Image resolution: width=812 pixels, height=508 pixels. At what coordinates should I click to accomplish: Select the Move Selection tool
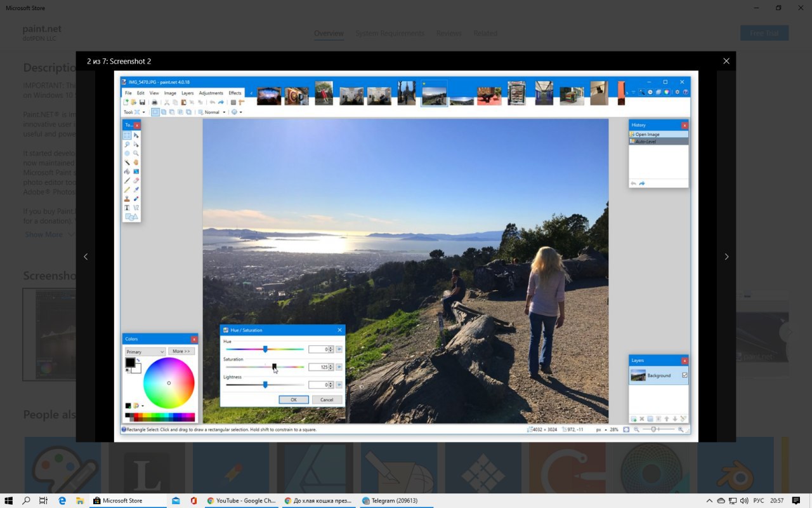[x=136, y=145]
